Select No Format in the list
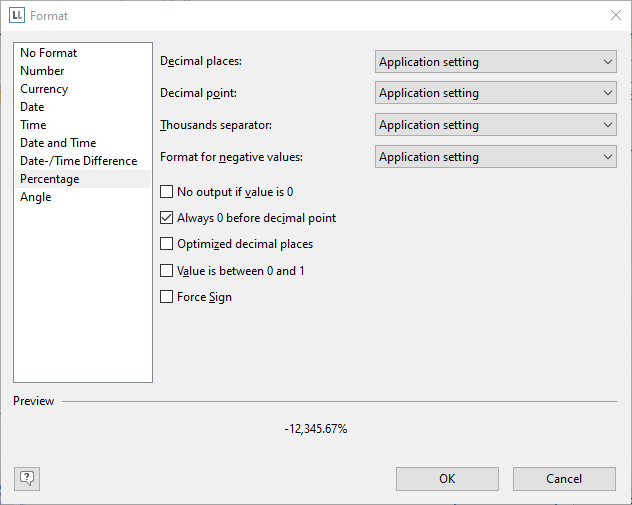This screenshot has width=632, height=505. [48, 53]
